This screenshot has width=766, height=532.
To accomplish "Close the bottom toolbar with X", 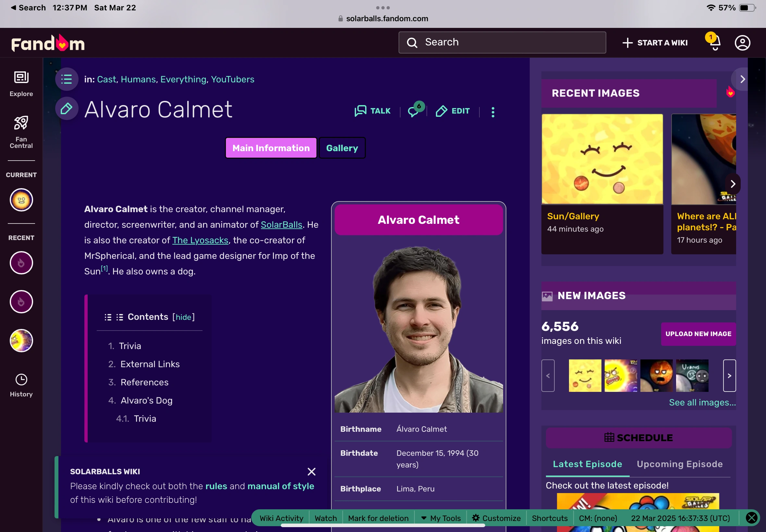I will (x=752, y=518).
